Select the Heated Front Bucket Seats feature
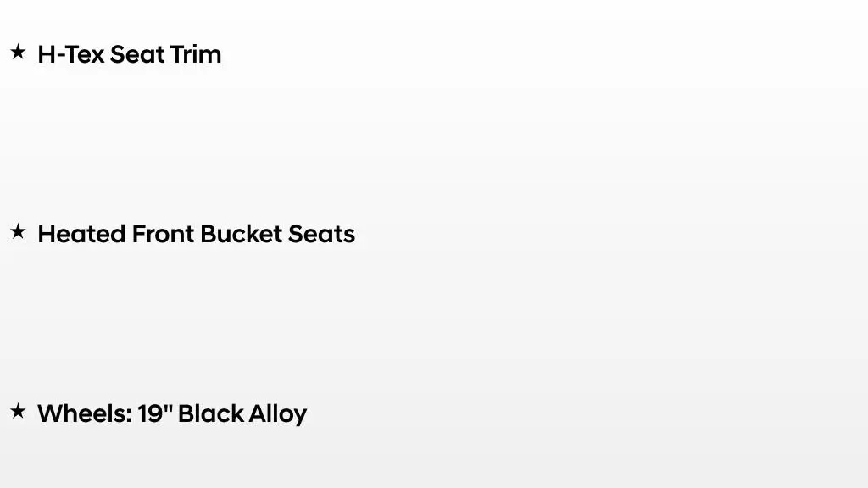Screen dimensions: 868x488 tap(196, 234)
